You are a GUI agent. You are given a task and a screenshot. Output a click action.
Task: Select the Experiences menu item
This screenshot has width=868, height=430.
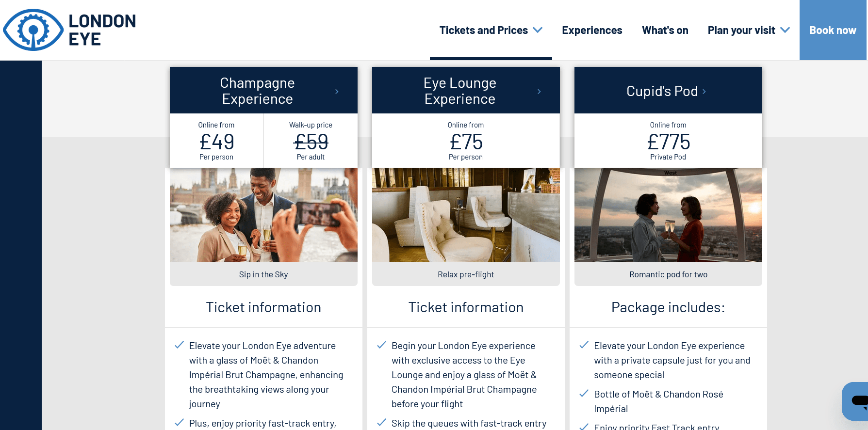pos(592,30)
